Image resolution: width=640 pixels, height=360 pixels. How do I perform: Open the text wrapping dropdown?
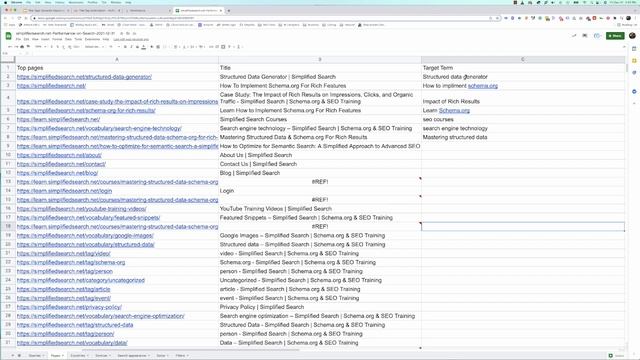pyautogui.click(x=193, y=47)
